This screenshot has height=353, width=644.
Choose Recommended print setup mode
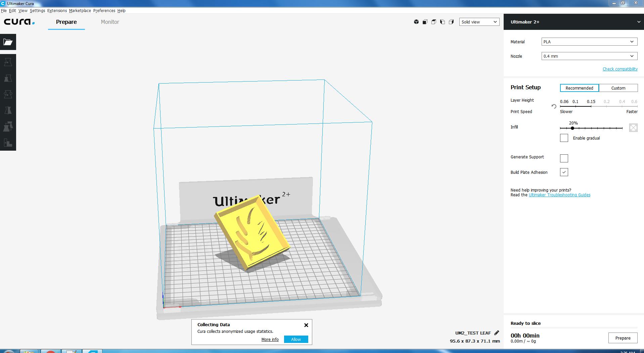tap(579, 88)
